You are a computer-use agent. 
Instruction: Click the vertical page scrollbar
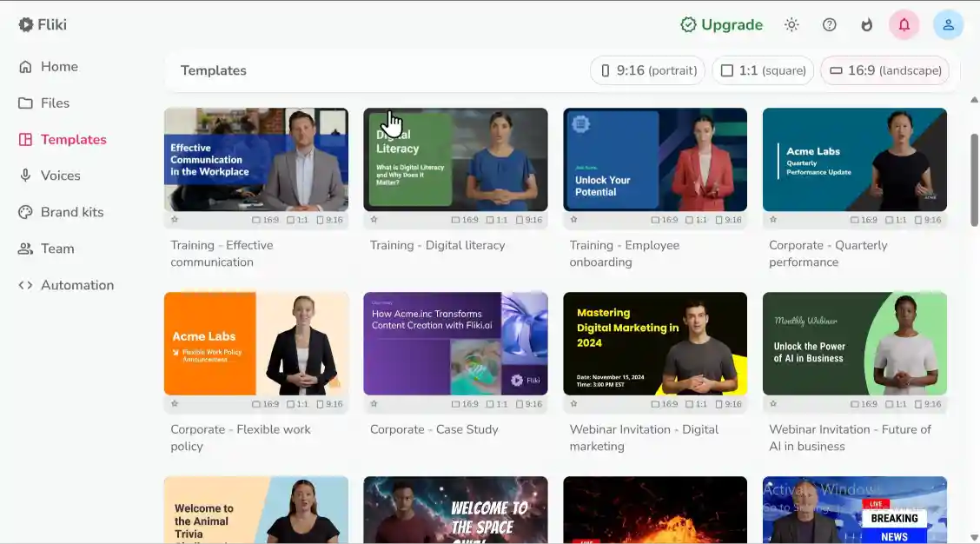974,181
